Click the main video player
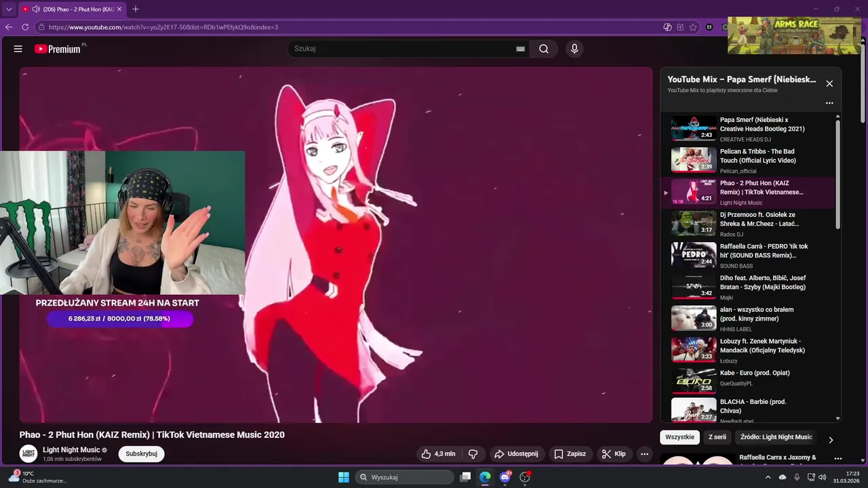The width and height of the screenshot is (868, 488). click(336, 244)
